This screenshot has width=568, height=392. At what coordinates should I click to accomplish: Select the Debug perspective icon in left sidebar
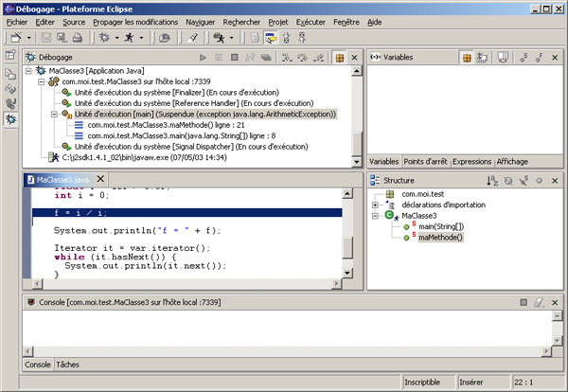(x=11, y=119)
